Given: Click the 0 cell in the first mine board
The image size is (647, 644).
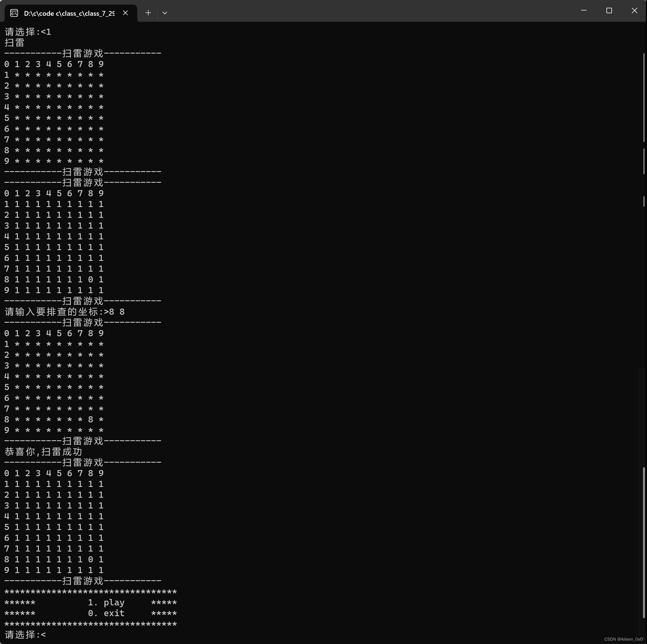Looking at the screenshot, I should (91, 279).
